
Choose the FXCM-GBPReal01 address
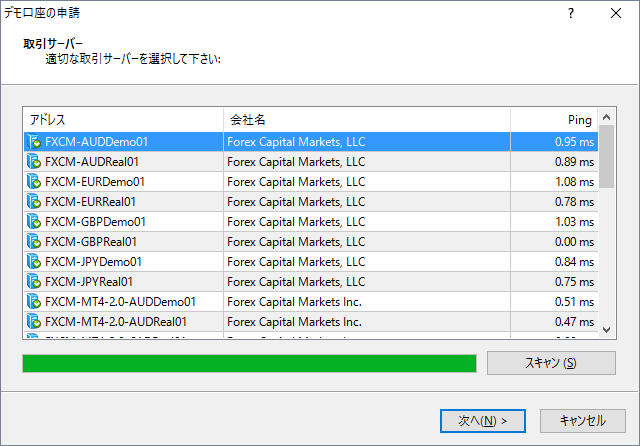(91, 242)
